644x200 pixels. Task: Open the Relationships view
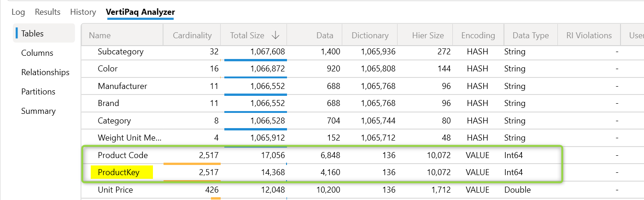[45, 72]
